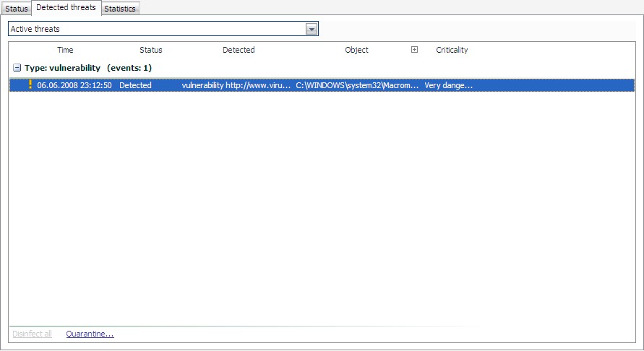Screen dimensions: 644x351
Task: Sort by the Detected column header
Action: (x=239, y=50)
